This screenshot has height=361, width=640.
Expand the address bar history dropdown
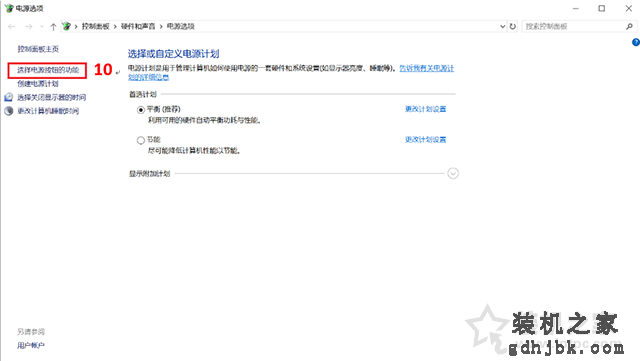coord(502,26)
